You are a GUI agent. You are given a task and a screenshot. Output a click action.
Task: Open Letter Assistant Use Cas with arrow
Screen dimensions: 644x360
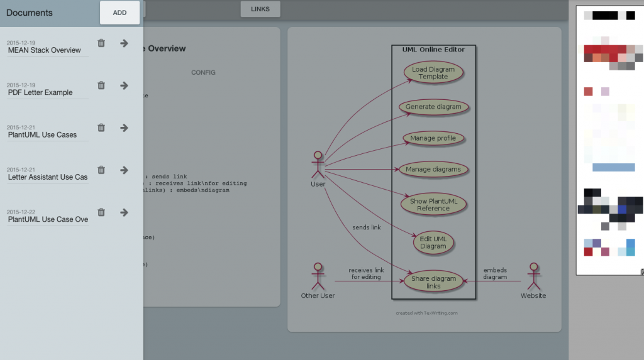coord(124,170)
